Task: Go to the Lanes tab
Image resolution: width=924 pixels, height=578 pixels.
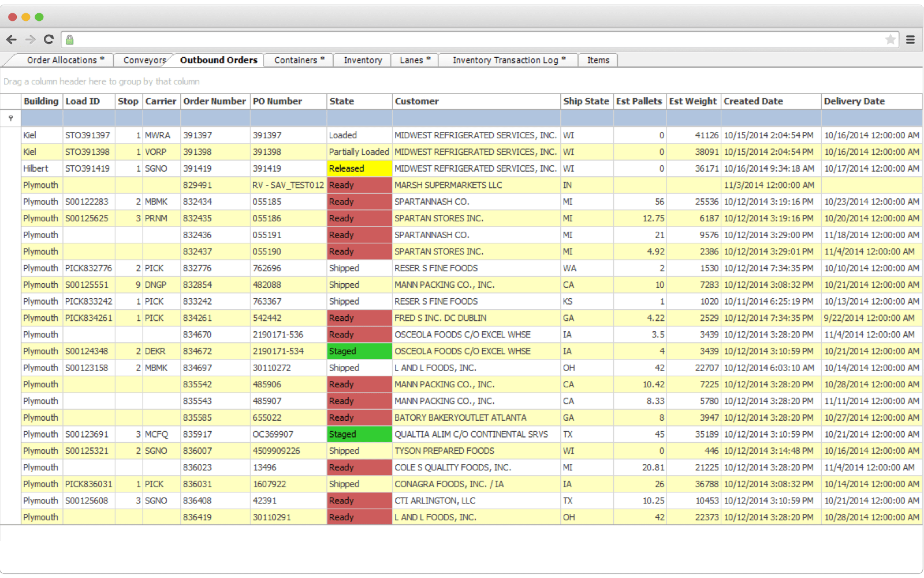Action: pos(415,60)
